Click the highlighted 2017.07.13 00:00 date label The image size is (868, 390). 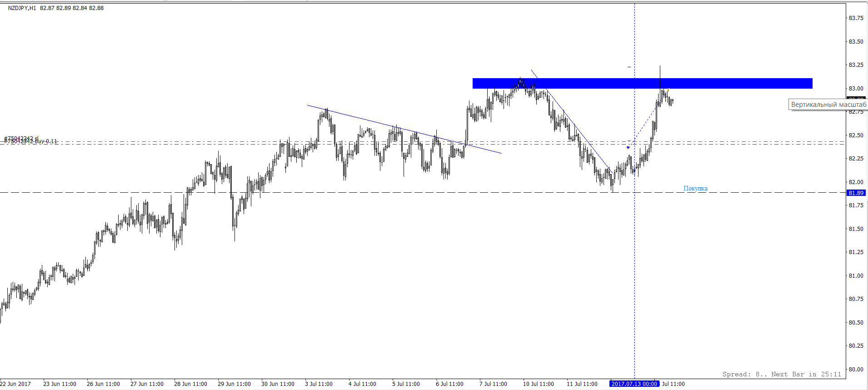[x=634, y=384]
